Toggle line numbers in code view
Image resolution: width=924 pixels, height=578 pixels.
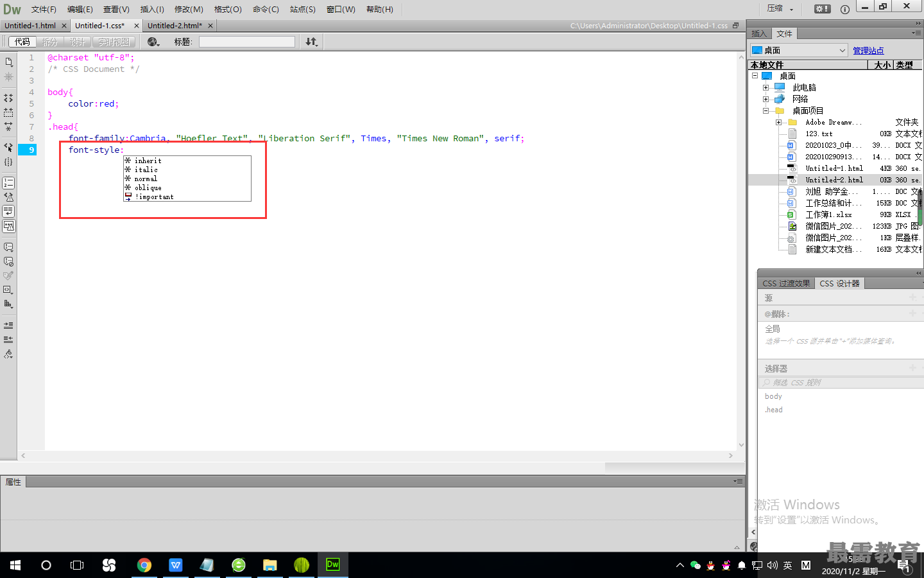(x=8, y=183)
